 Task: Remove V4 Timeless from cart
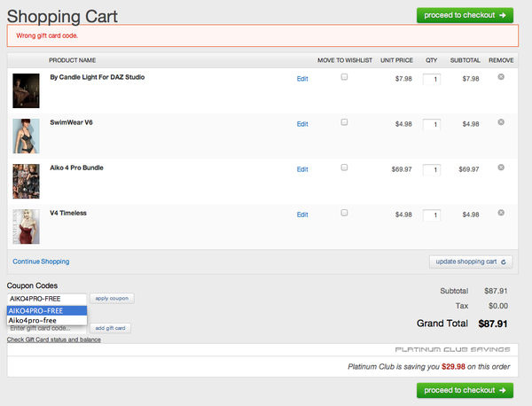(501, 212)
